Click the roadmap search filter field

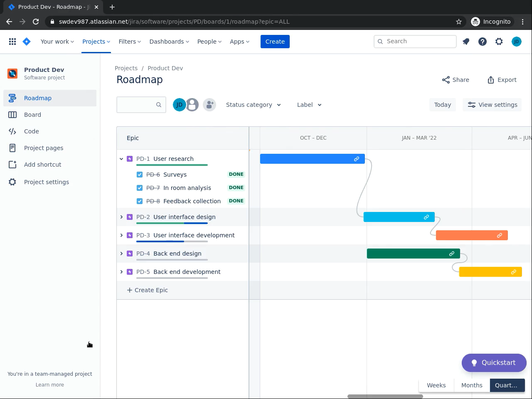141,105
